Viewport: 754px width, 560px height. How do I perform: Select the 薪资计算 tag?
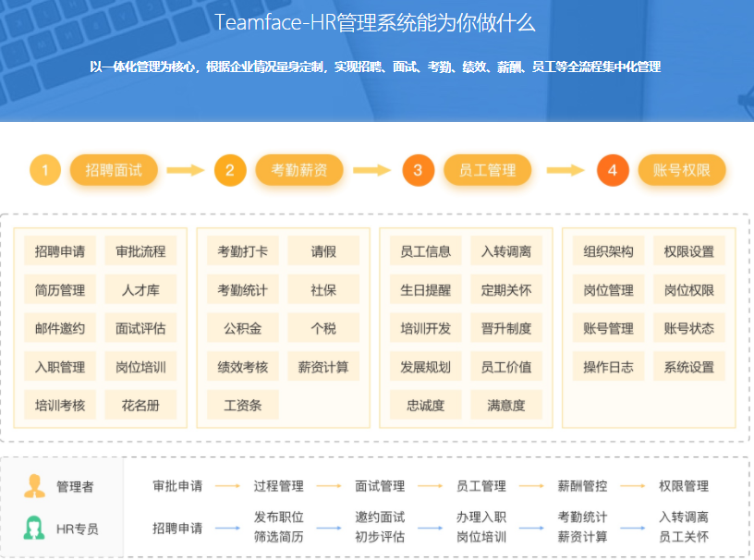pyautogui.click(x=325, y=367)
